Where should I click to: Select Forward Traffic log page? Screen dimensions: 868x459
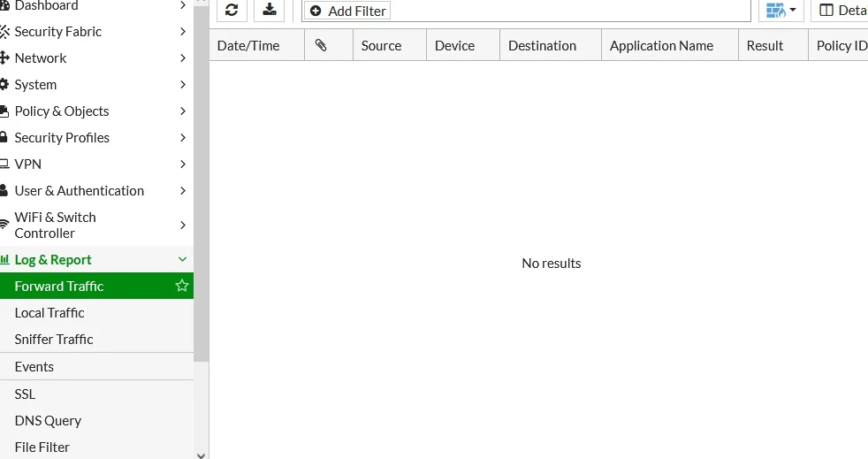tap(97, 287)
